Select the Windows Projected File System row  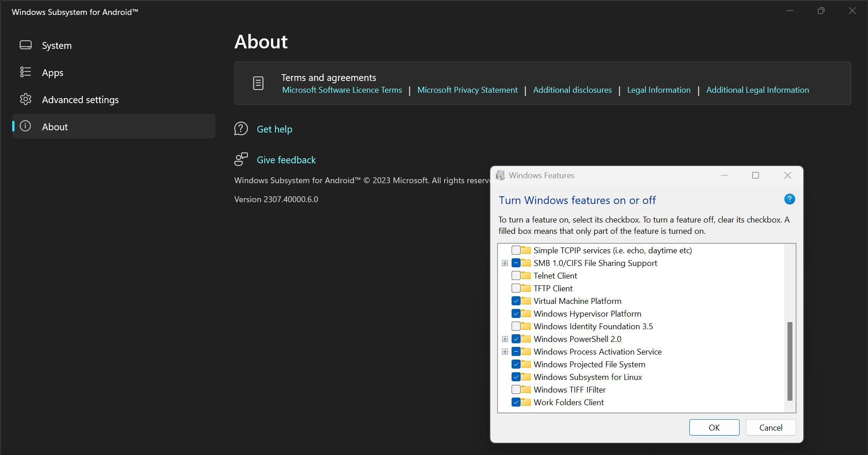pyautogui.click(x=589, y=364)
